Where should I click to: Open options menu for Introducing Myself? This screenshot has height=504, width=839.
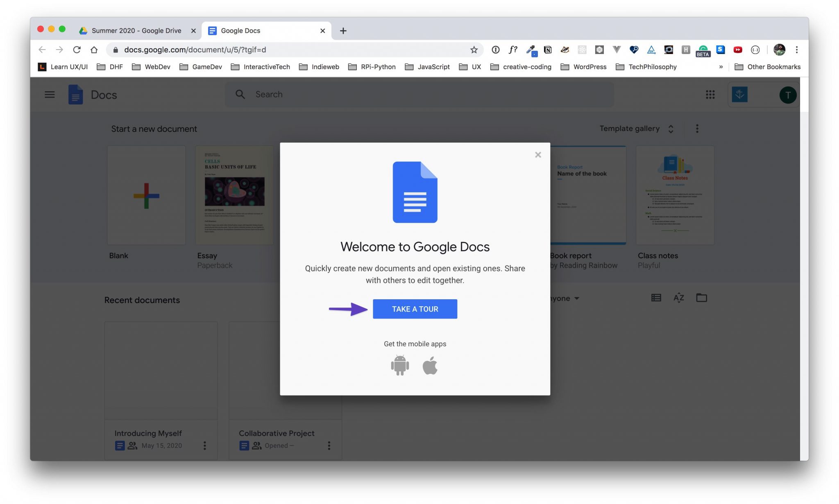click(205, 445)
